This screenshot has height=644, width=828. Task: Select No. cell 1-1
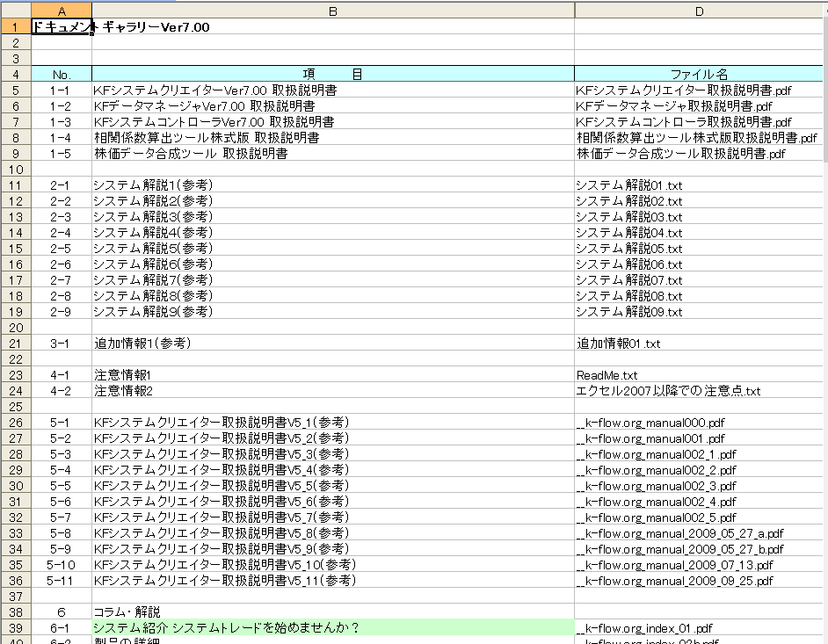point(62,90)
